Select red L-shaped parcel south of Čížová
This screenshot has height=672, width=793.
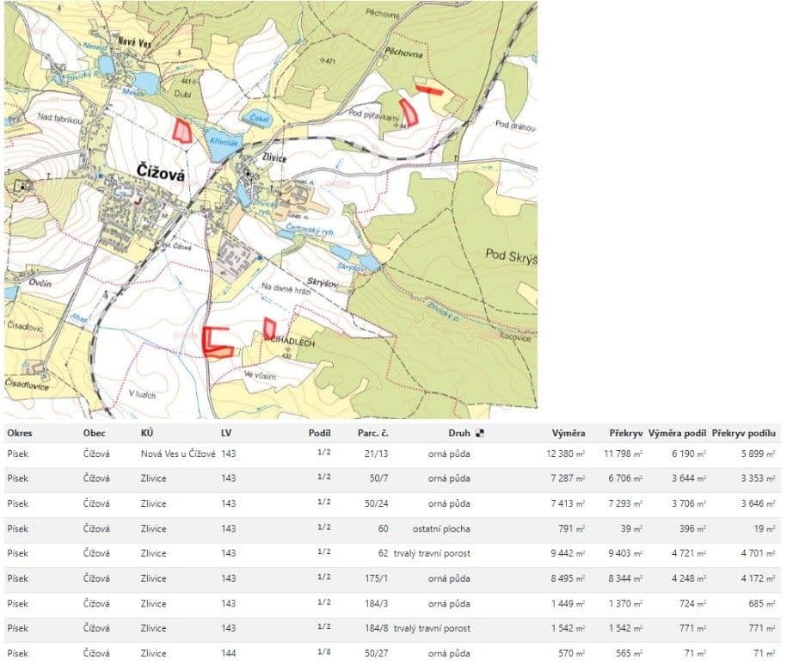coord(218,342)
